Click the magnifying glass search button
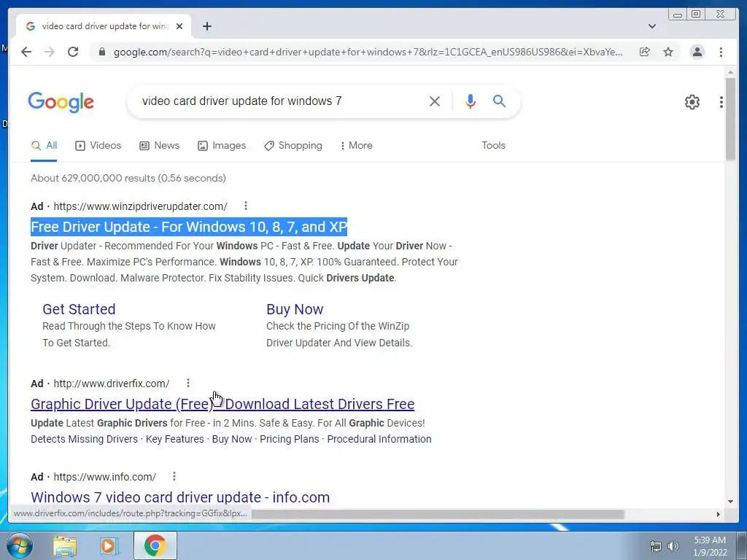The image size is (747, 560). click(499, 101)
